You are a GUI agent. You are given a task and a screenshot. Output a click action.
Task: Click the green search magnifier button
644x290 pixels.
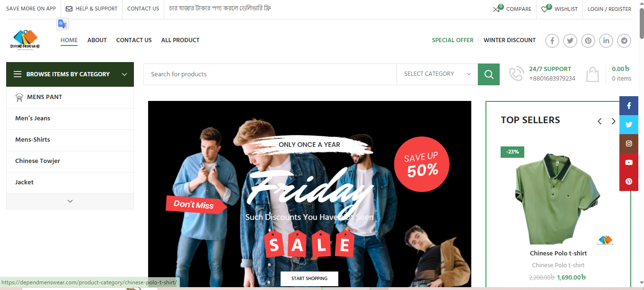(x=489, y=74)
